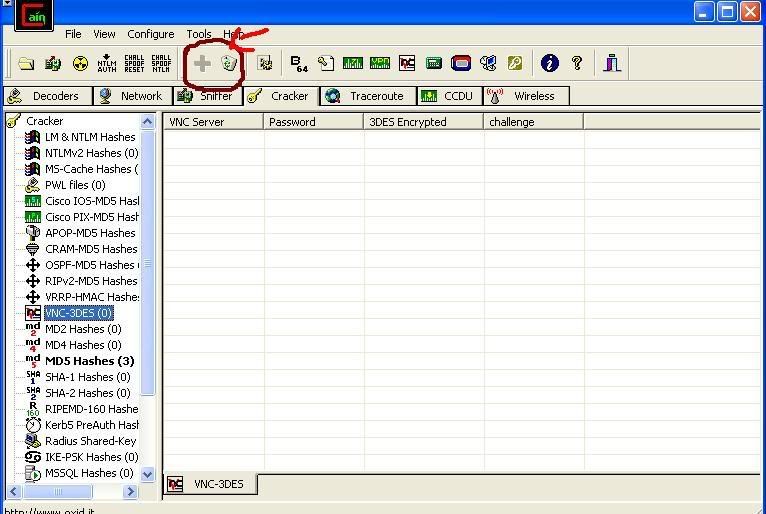Image resolution: width=766 pixels, height=514 pixels.
Task: Select RIPv2-MD5 Hashes entry
Action: (x=91, y=281)
